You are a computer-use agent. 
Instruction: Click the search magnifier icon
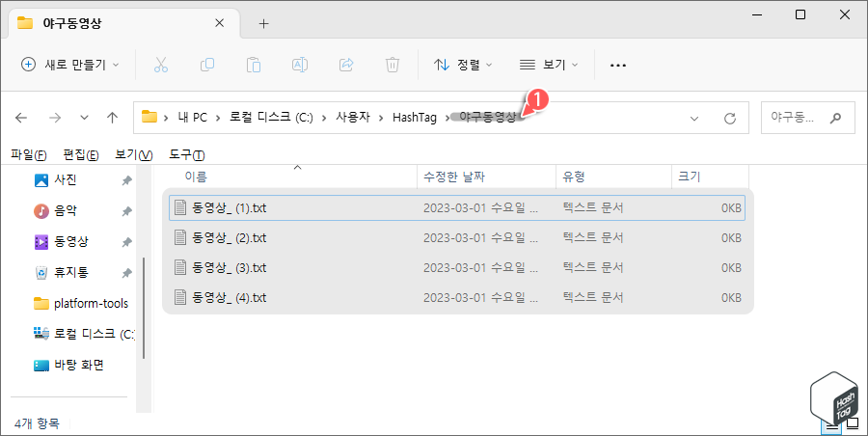pyautogui.click(x=835, y=118)
